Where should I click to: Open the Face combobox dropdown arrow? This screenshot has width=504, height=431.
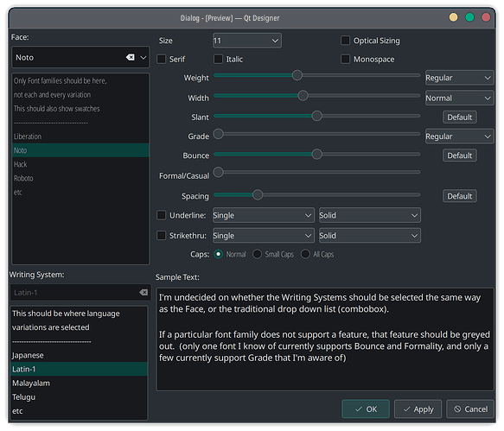(x=144, y=58)
